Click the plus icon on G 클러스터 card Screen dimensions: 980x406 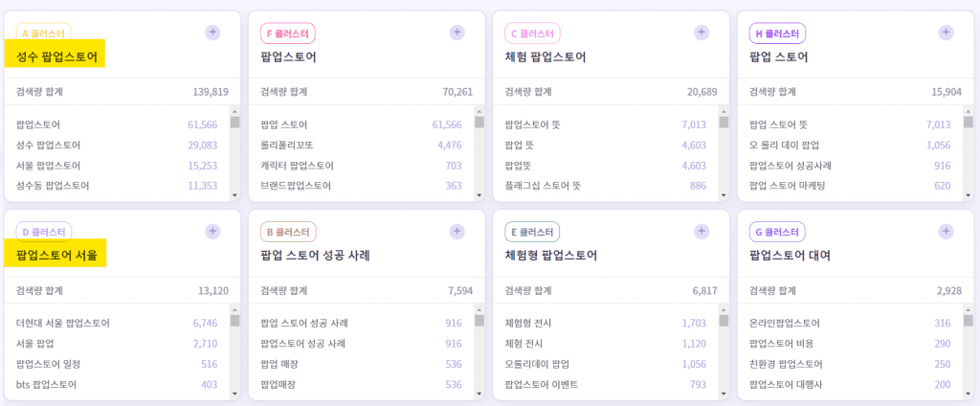(x=946, y=232)
